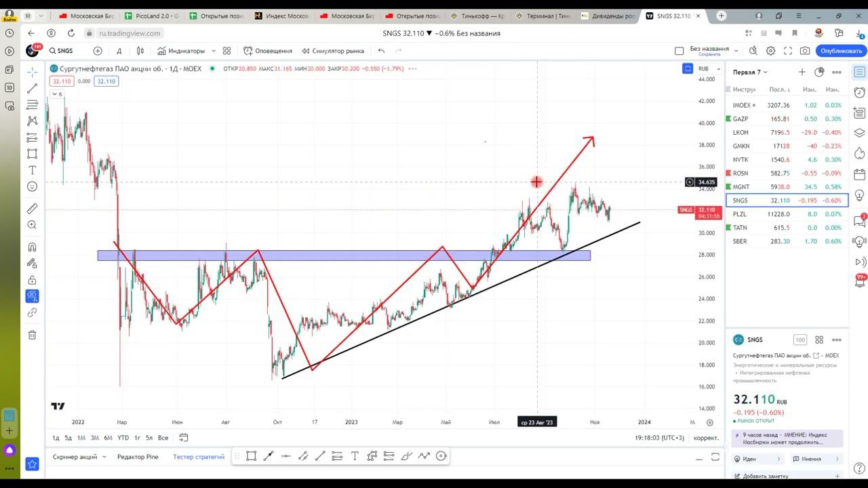Select 6М date range
The image size is (868, 488).
pyautogui.click(x=108, y=438)
